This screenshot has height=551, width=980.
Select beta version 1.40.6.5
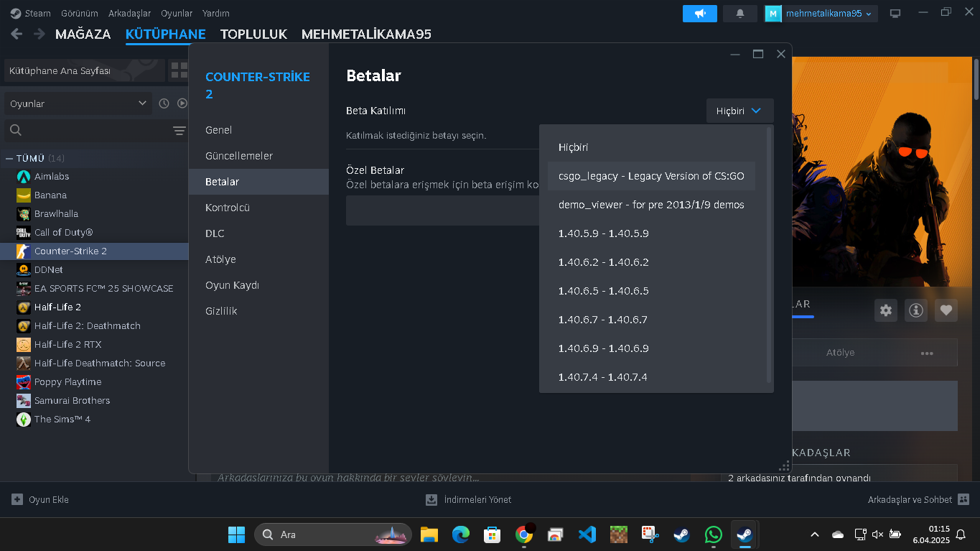(x=652, y=291)
